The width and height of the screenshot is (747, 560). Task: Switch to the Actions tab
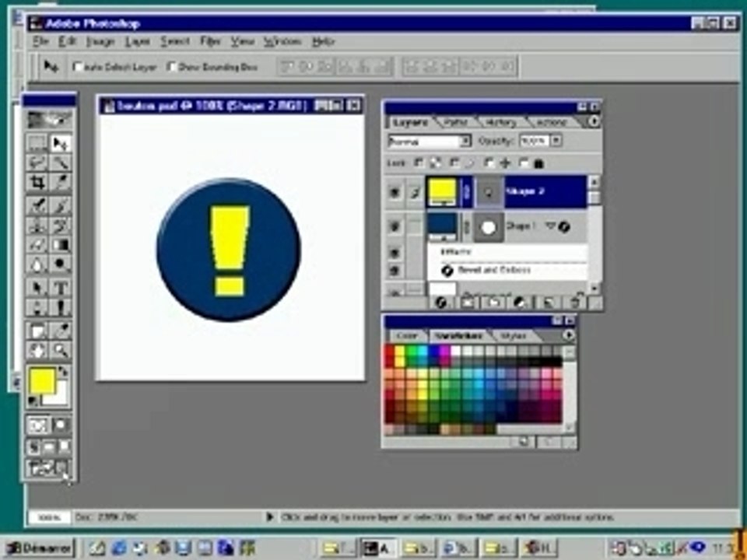pos(551,122)
